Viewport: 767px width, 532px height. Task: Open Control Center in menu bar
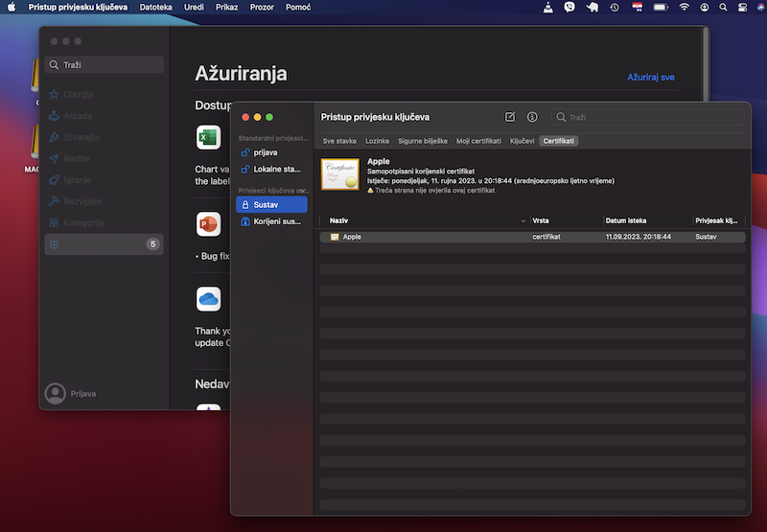click(742, 7)
